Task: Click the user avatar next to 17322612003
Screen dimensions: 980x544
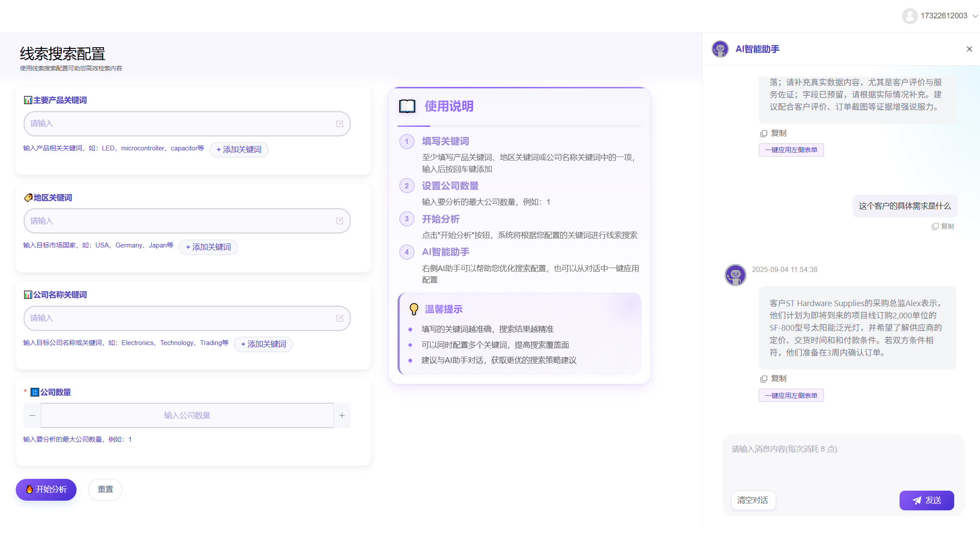Action: click(910, 16)
